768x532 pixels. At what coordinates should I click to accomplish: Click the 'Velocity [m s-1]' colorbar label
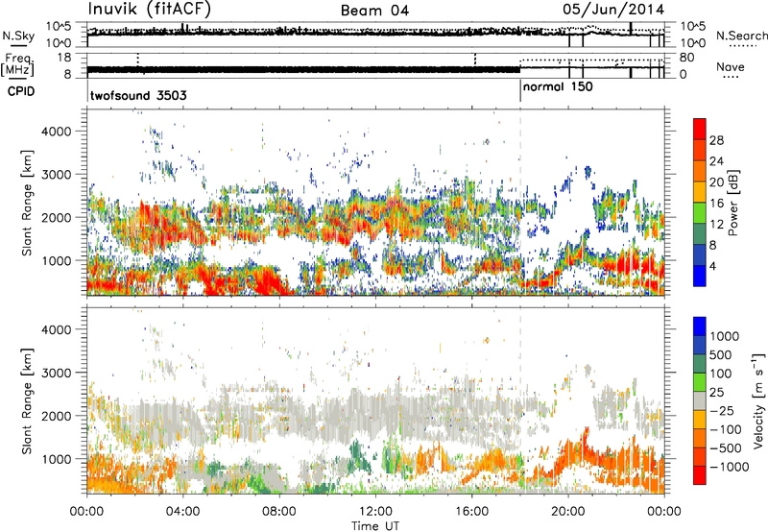(758, 400)
